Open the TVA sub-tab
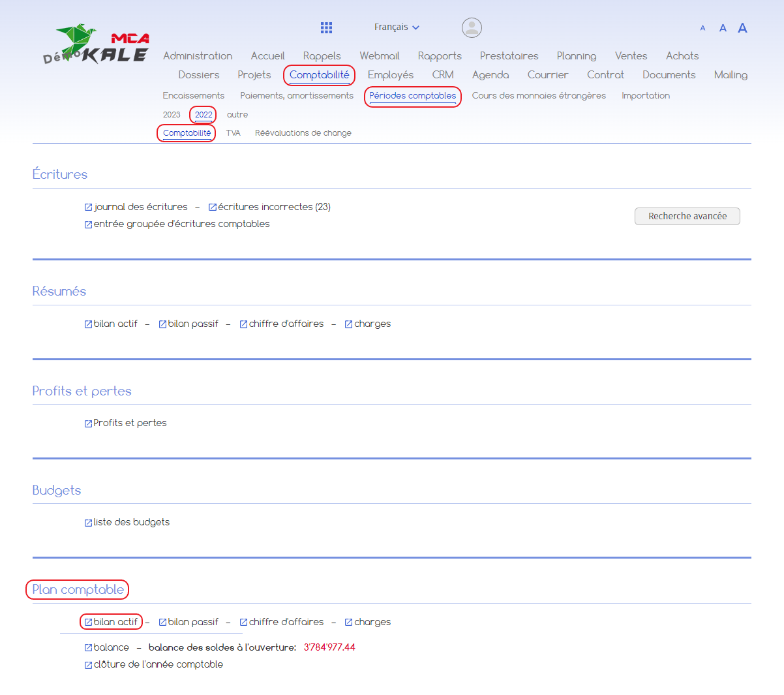The image size is (784, 695). 233,133
